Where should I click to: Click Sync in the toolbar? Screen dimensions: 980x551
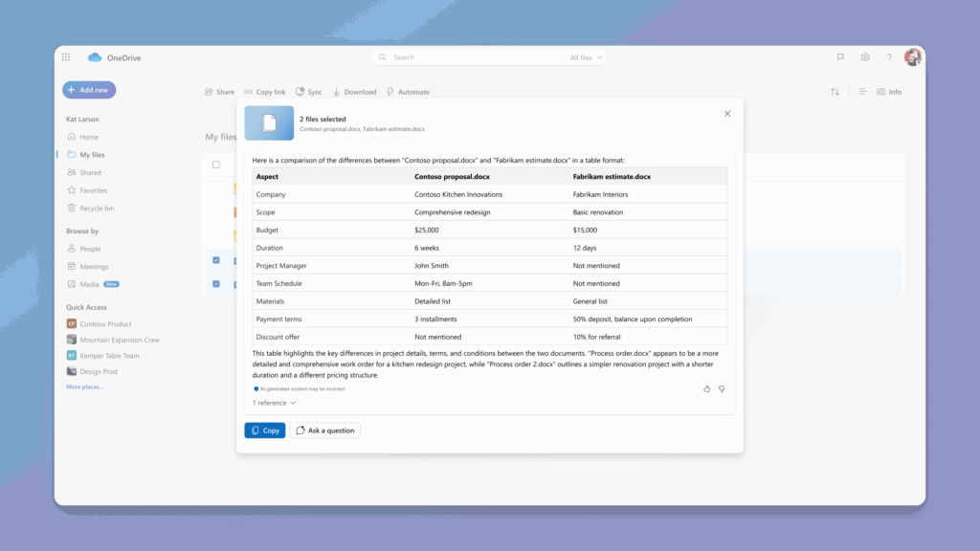click(309, 92)
